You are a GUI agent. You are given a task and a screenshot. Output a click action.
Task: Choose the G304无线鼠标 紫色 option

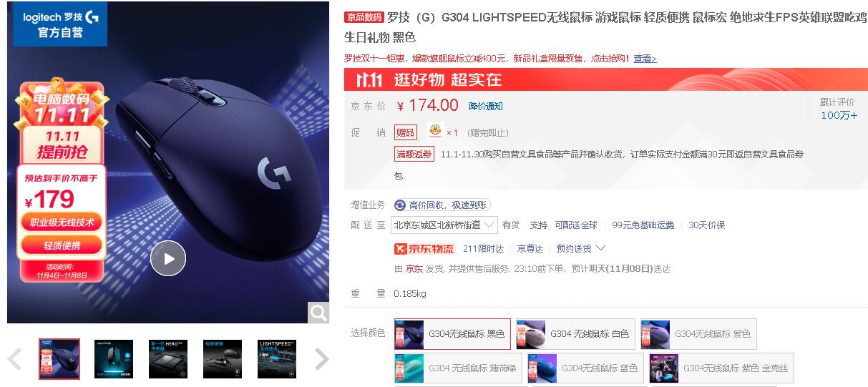coord(698,334)
